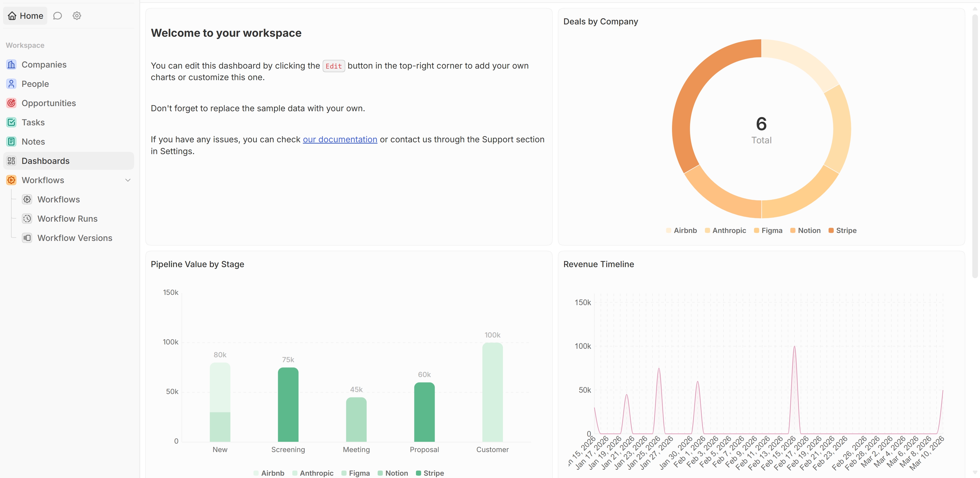The height and width of the screenshot is (478, 980).
Task: Click the Companies building icon
Action: coord(11,64)
